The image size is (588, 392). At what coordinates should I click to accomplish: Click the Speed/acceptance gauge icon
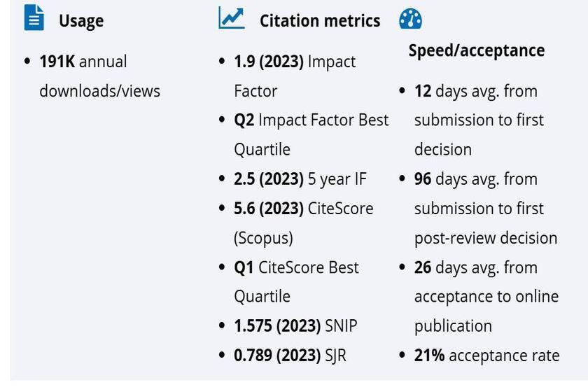(x=410, y=20)
